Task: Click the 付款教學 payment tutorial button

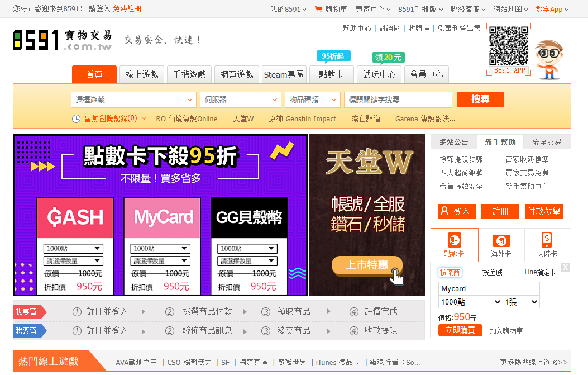Action: pos(544,212)
